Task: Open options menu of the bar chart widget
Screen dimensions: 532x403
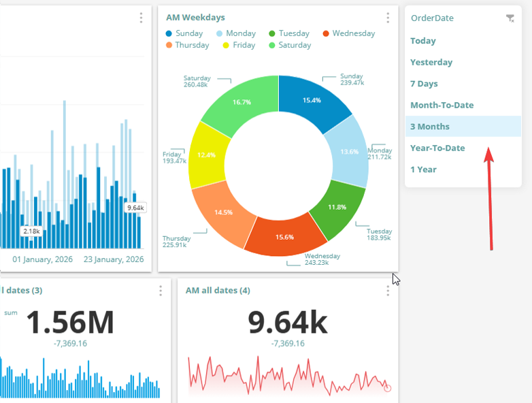Action: click(141, 18)
